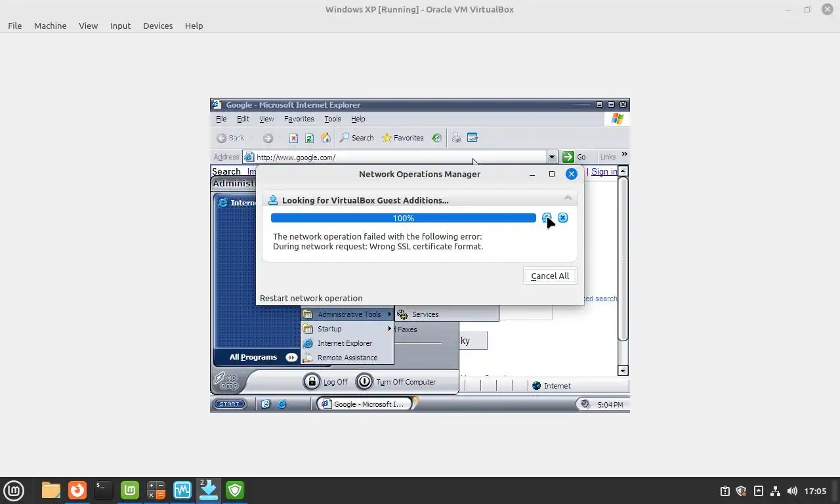Click the host clock showing 17:05
This screenshot has height=504, width=840.
point(815,491)
